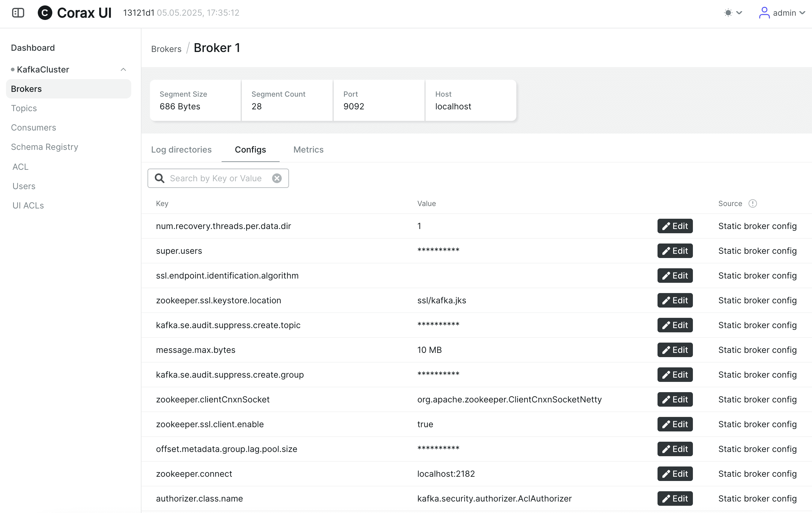Edit num.recovery.threads.per.data.dir

[x=675, y=226]
